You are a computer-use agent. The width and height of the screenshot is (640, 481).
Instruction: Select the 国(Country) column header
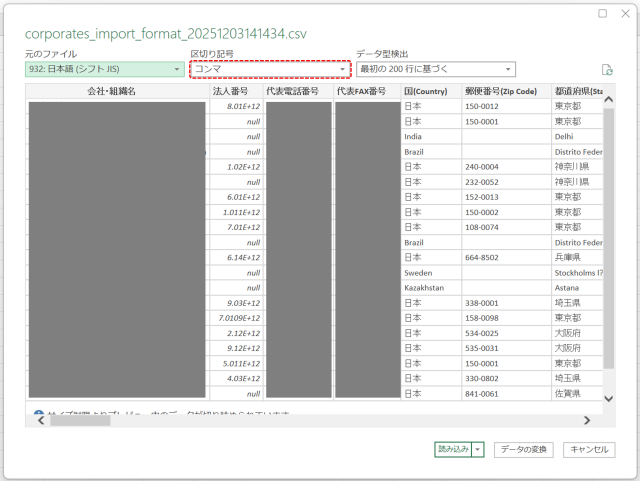coord(431,91)
